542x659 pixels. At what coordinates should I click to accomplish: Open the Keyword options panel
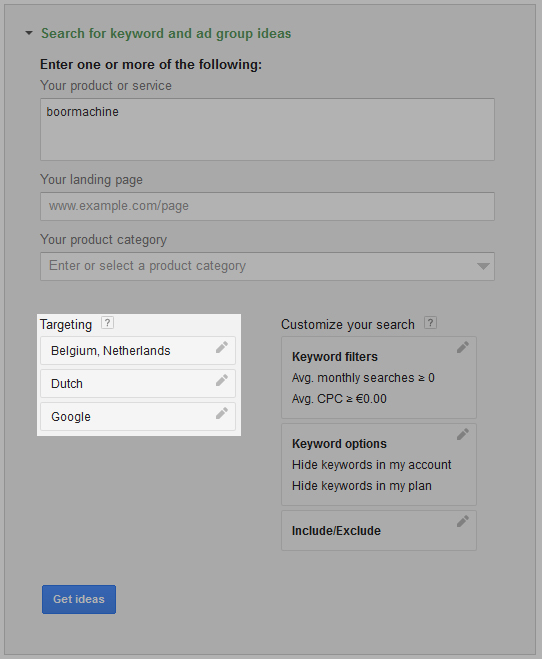pos(379,464)
